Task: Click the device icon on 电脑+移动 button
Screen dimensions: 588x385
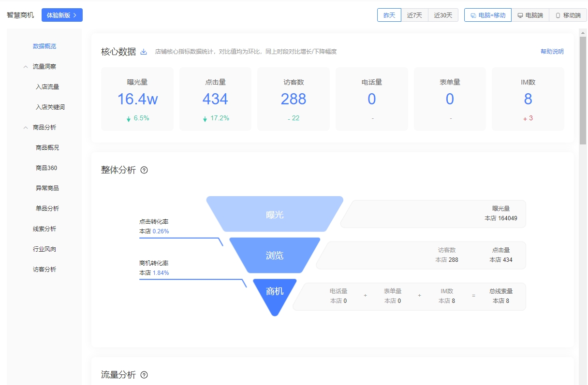Action: 474,15
